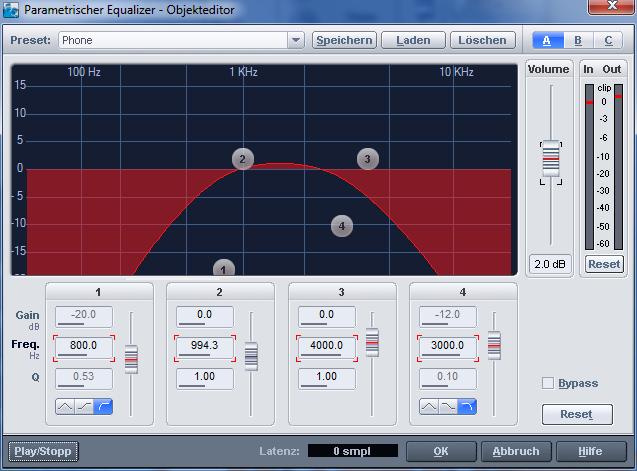Click band 4 Q field 0.10
This screenshot has width=637, height=471.
[448, 379]
